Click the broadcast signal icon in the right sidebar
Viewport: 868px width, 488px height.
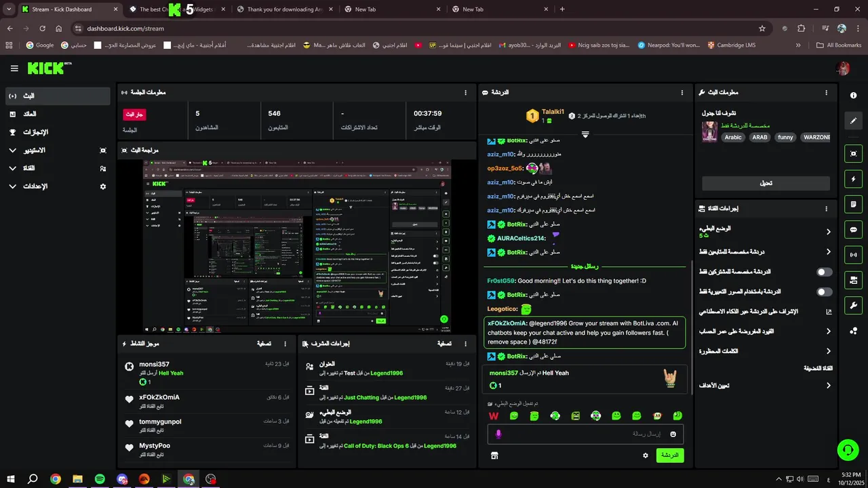[853, 255]
